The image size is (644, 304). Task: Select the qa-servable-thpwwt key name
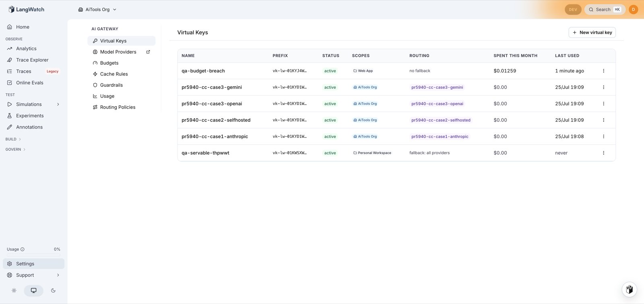205,153
